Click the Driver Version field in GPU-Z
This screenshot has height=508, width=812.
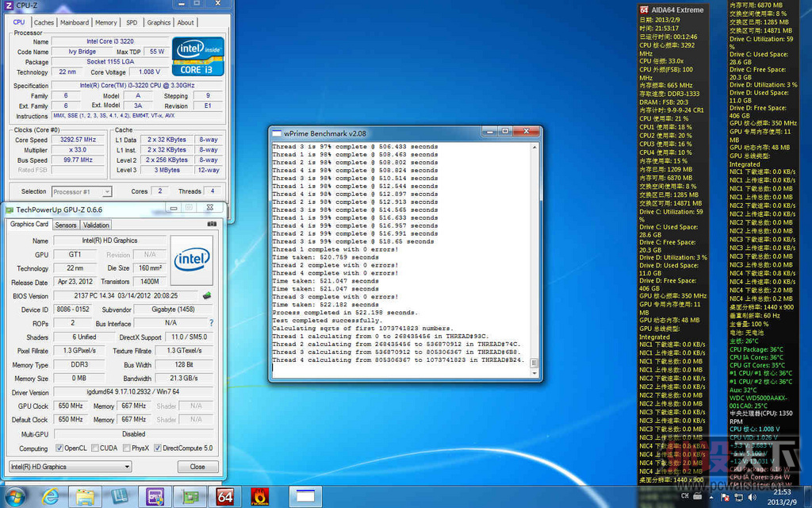[x=133, y=392]
